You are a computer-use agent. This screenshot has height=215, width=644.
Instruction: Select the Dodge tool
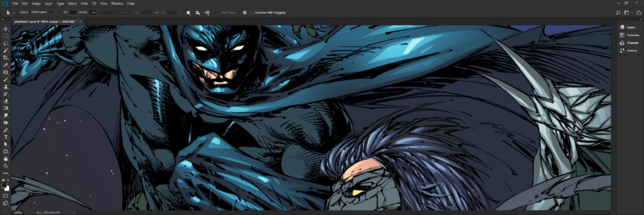pos(6,123)
